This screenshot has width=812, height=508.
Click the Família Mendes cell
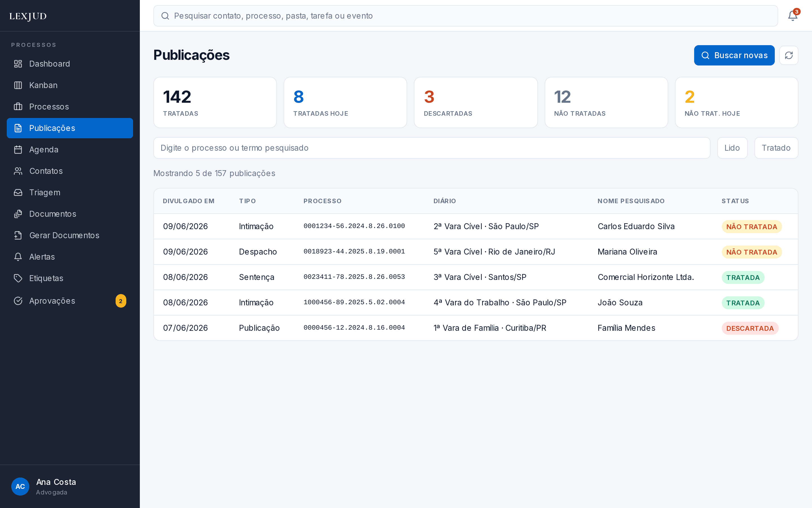tap(626, 328)
